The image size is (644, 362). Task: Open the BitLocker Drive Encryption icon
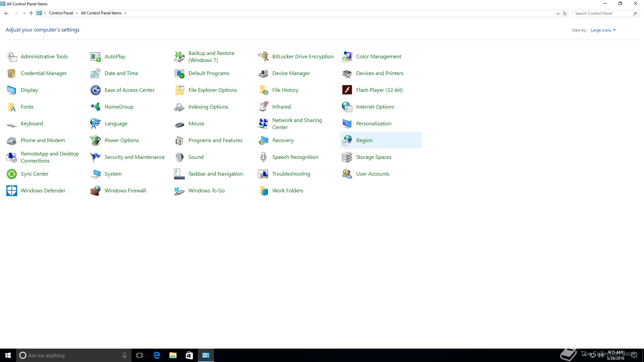click(263, 57)
